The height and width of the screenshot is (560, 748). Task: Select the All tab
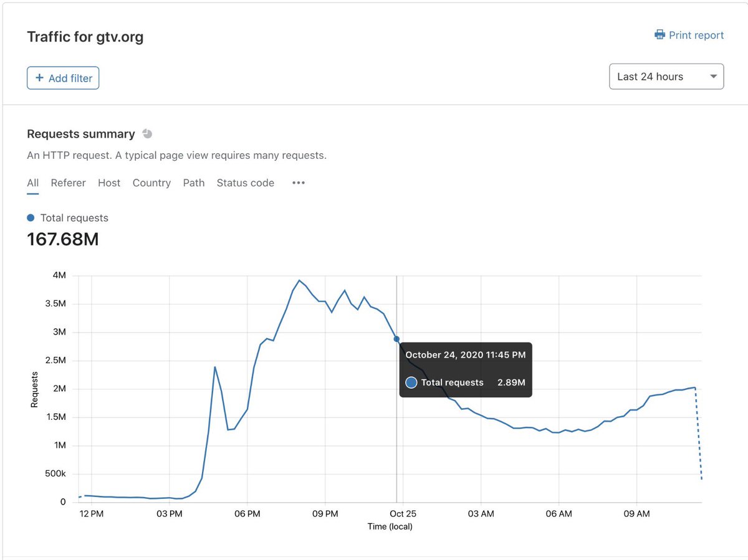point(33,183)
